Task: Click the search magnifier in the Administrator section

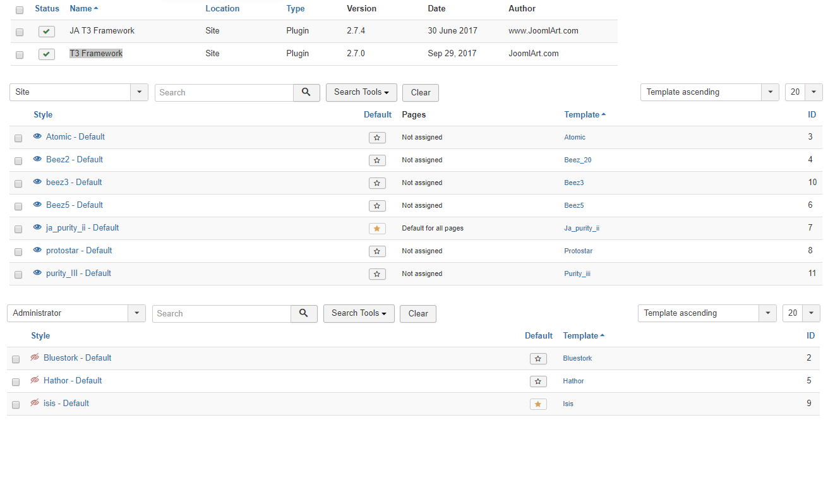Action: pyautogui.click(x=304, y=313)
